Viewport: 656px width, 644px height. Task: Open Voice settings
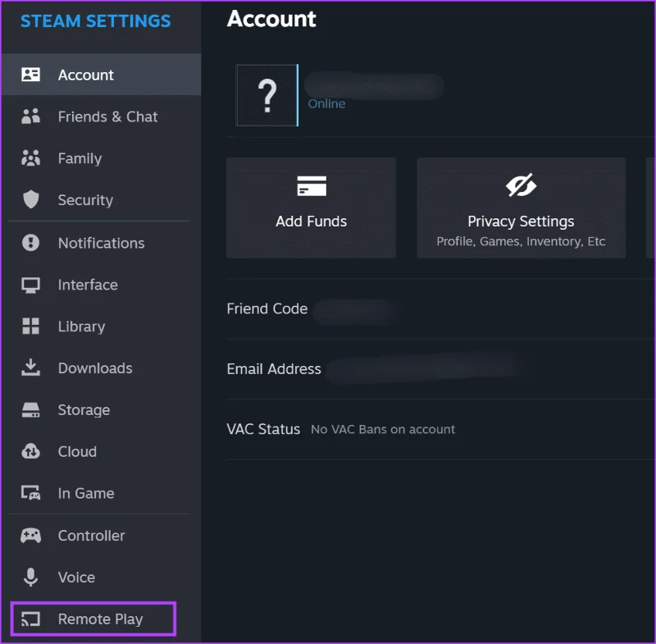101,577
